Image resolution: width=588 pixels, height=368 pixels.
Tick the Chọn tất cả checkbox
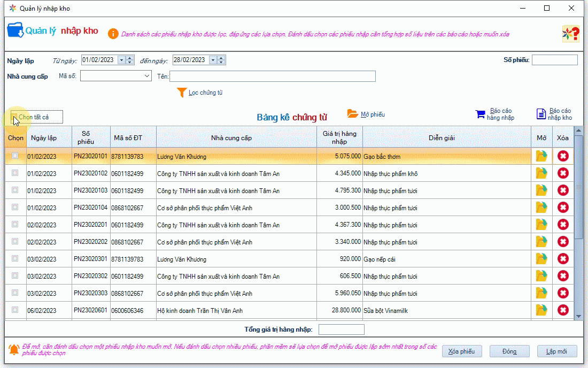coord(14,117)
